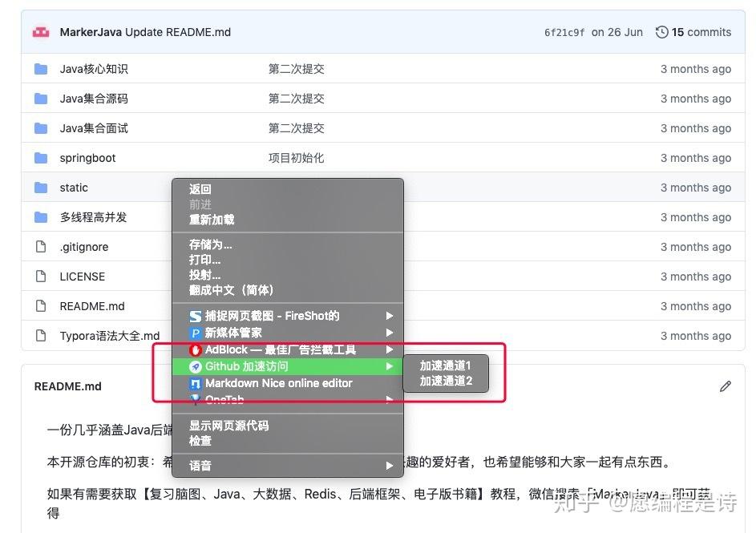Click the folder icon beside Java集合源码

tap(41, 99)
